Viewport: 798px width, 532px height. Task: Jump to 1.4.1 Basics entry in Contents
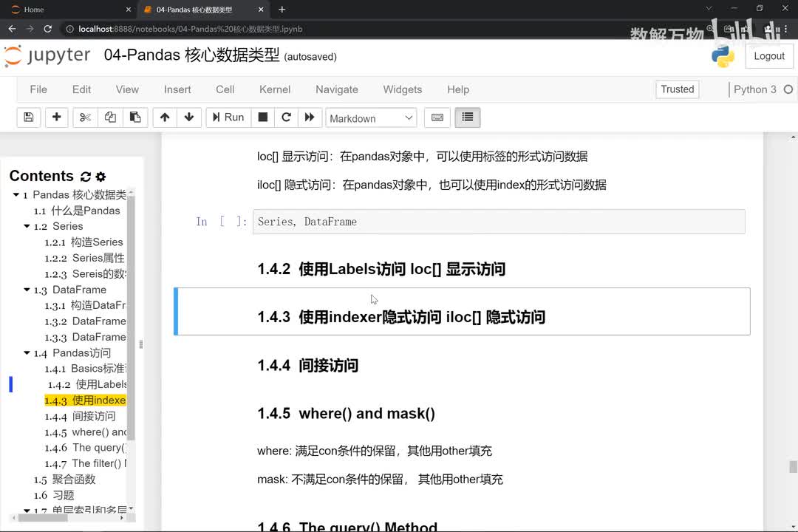(86, 369)
